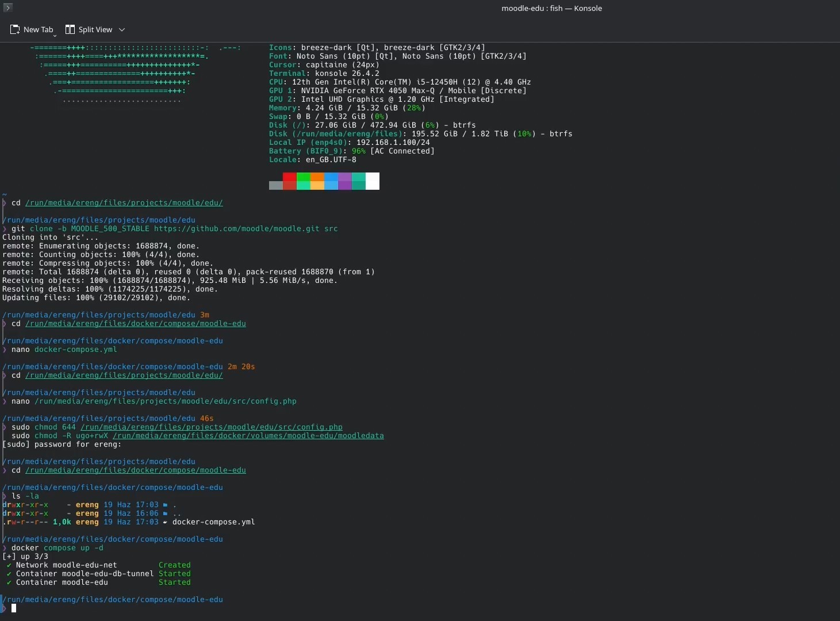This screenshot has width=840, height=621.
Task: Click the 'Icons: breeze-dark' line
Action: click(x=377, y=48)
